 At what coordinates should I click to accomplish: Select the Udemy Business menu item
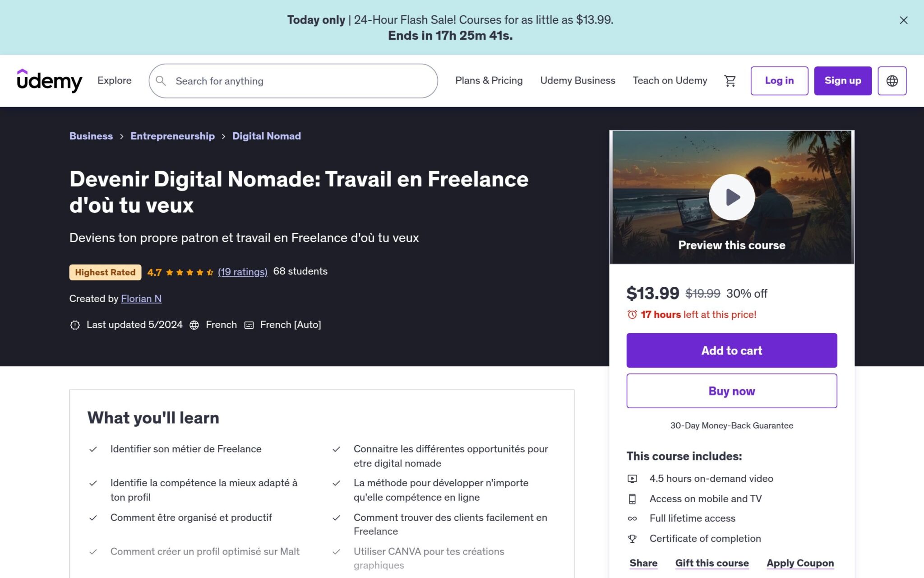(578, 81)
